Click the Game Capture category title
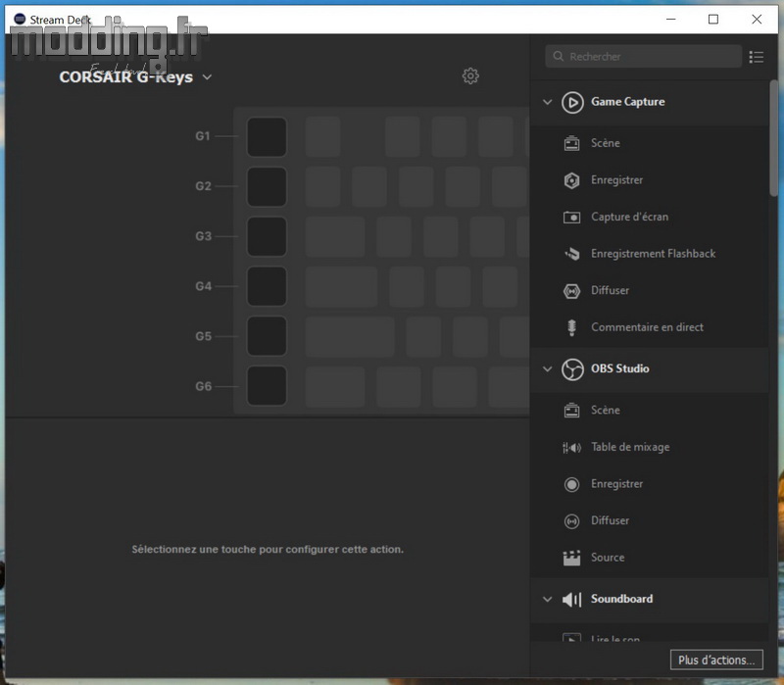This screenshot has width=784, height=685. pyautogui.click(x=627, y=102)
